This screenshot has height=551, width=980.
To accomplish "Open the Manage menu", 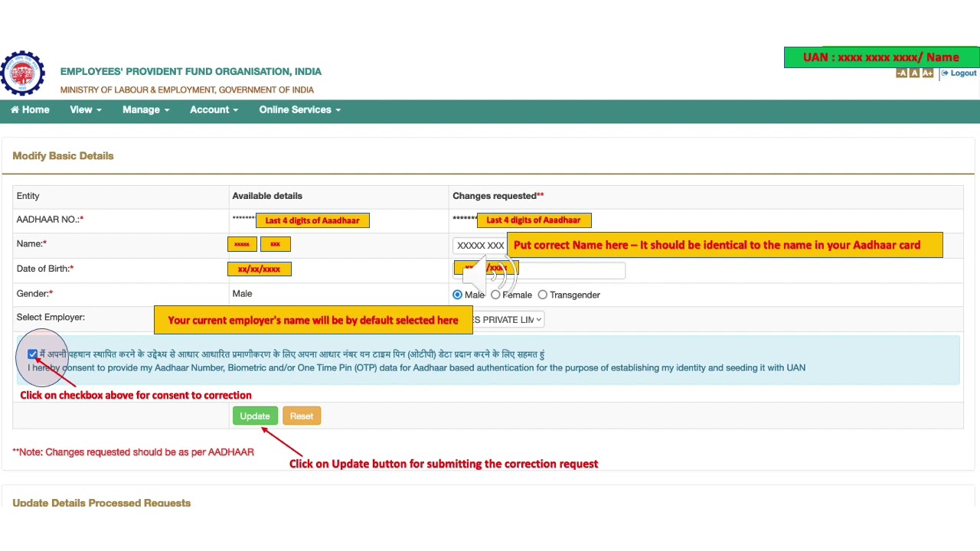I will [x=145, y=109].
